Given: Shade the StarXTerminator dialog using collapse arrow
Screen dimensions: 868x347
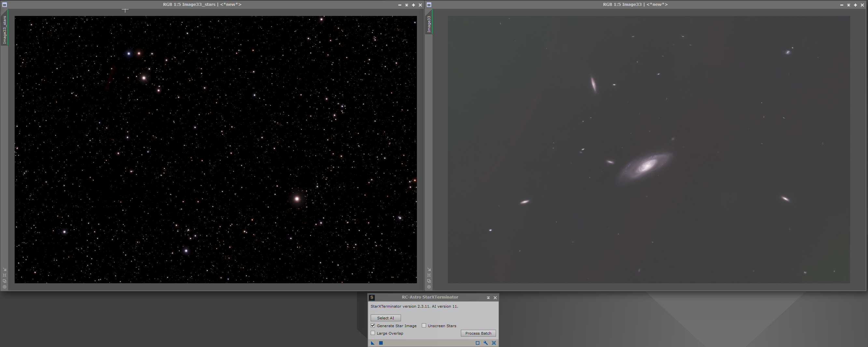Looking at the screenshot, I should click(488, 298).
